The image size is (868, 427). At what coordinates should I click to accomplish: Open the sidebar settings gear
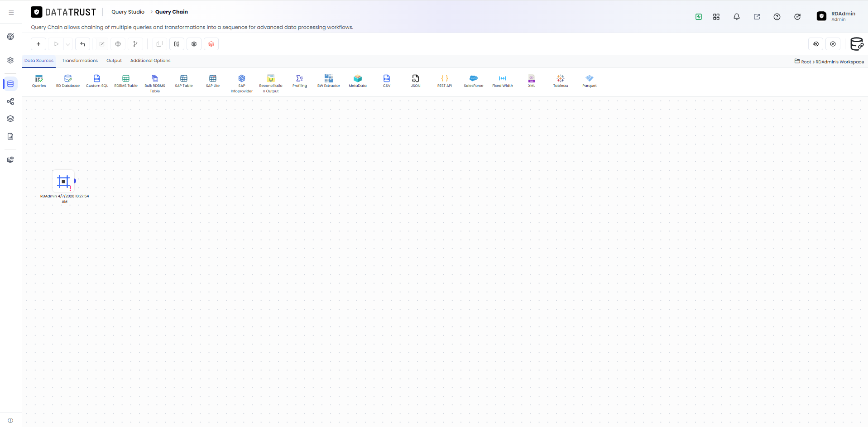point(10,60)
